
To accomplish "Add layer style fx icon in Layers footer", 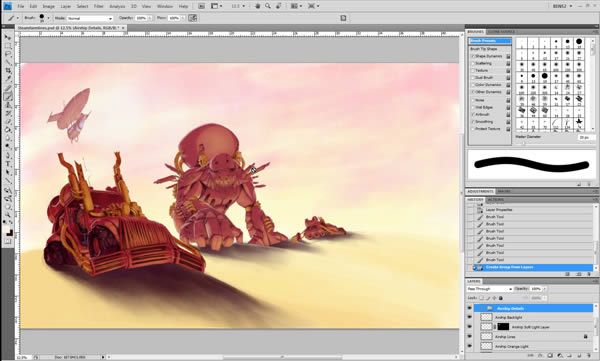I will pyautogui.click(x=540, y=356).
